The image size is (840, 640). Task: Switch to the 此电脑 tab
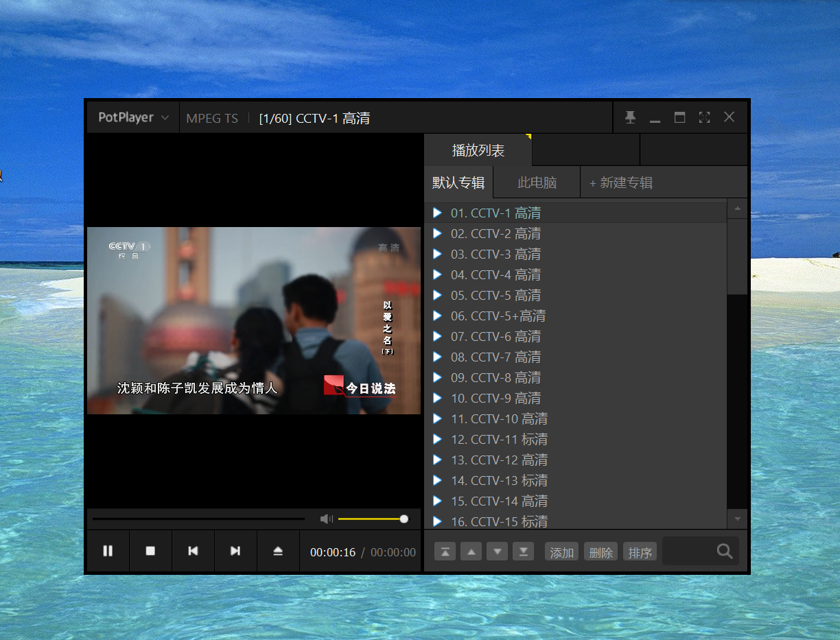537,183
